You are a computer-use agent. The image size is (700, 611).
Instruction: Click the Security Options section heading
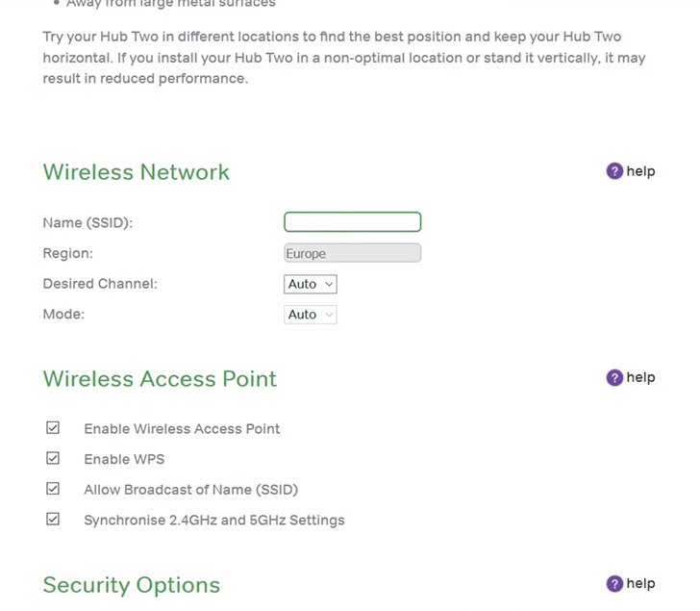pos(131,585)
